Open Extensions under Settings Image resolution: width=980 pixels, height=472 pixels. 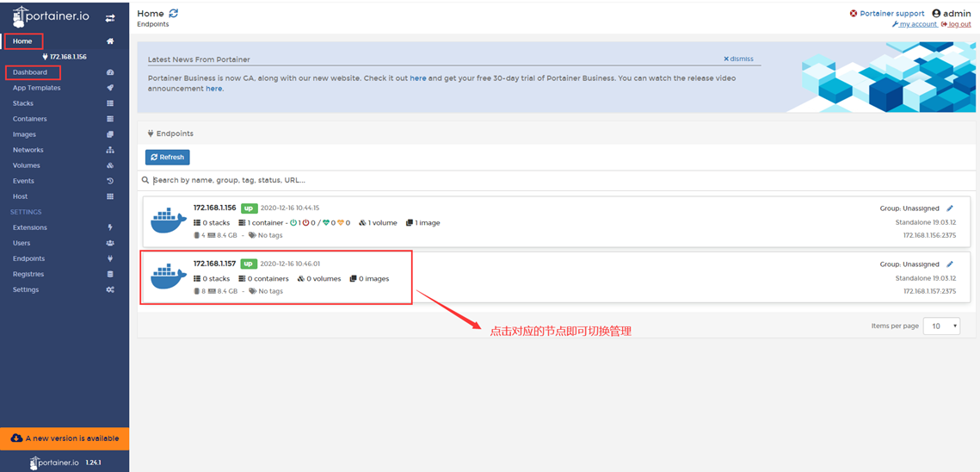(29, 228)
